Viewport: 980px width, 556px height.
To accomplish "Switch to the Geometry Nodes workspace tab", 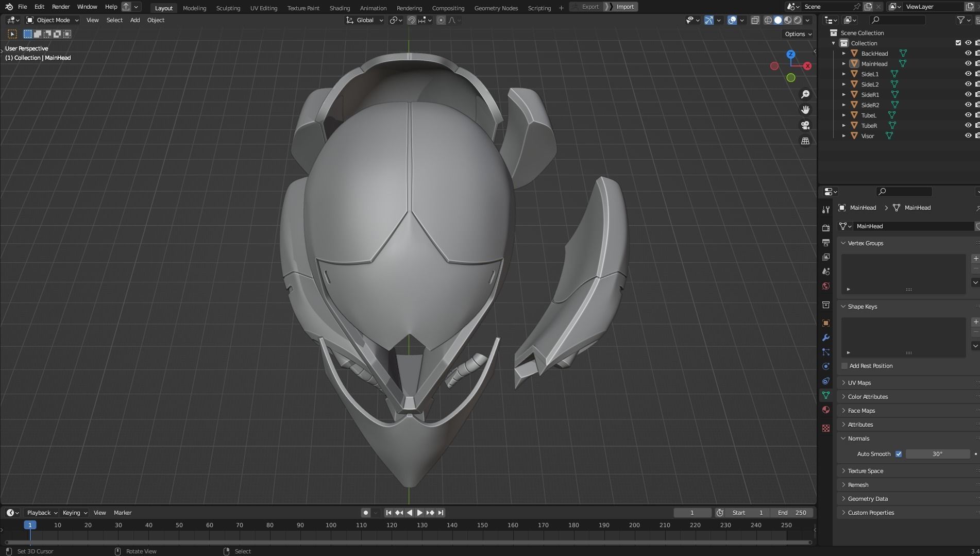I will (x=496, y=8).
